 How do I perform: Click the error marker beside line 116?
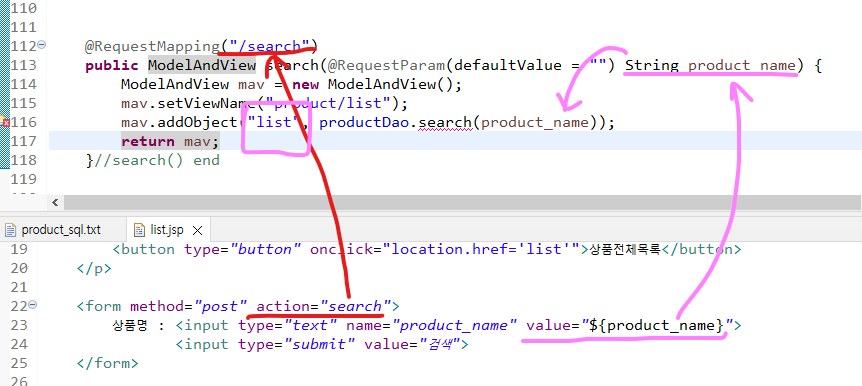point(6,122)
